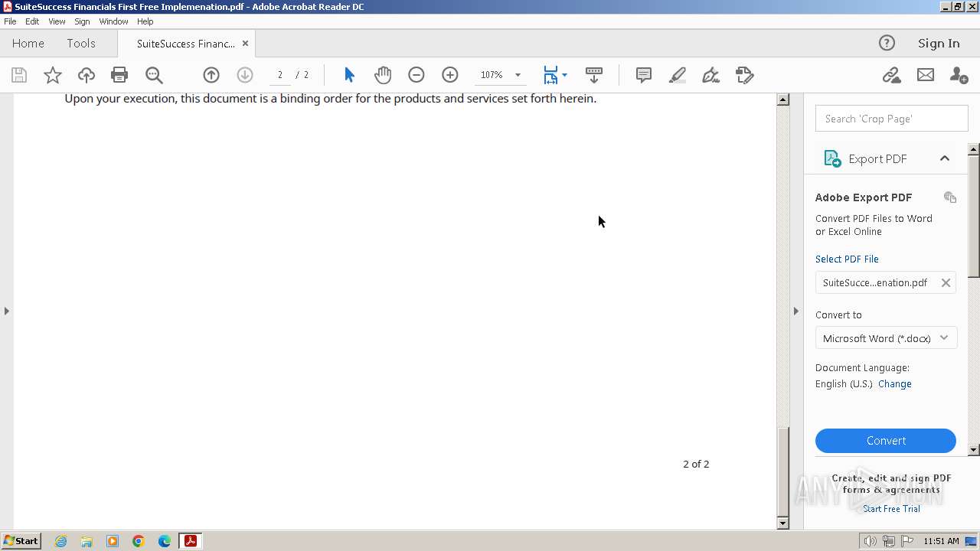
Task: Open the Sign menu
Action: coord(82,21)
